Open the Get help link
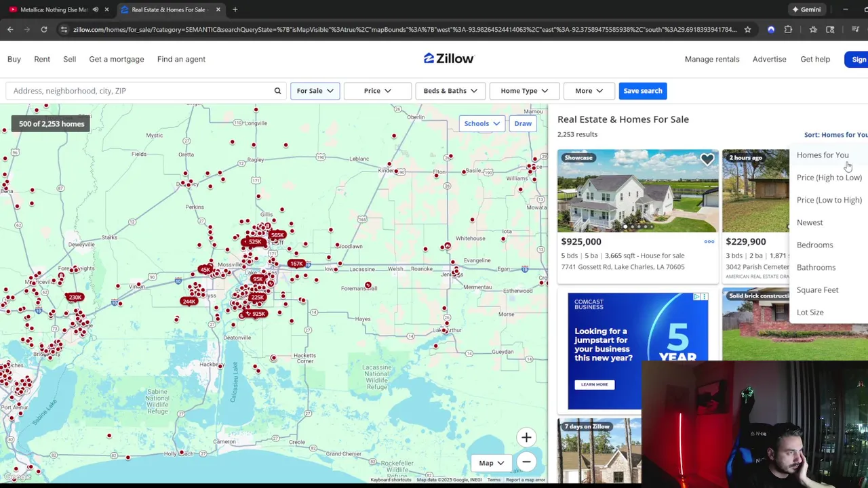The width and height of the screenshot is (868, 488). pyautogui.click(x=815, y=59)
